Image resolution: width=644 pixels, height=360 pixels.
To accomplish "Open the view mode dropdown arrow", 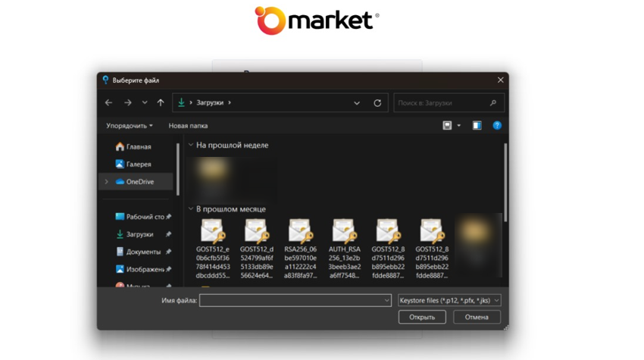I will (458, 126).
